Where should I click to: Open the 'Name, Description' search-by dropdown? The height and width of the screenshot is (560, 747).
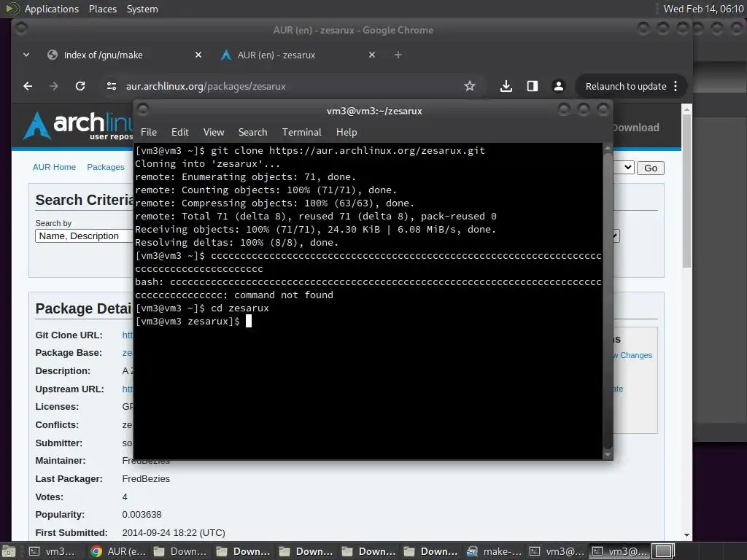[x=84, y=236]
